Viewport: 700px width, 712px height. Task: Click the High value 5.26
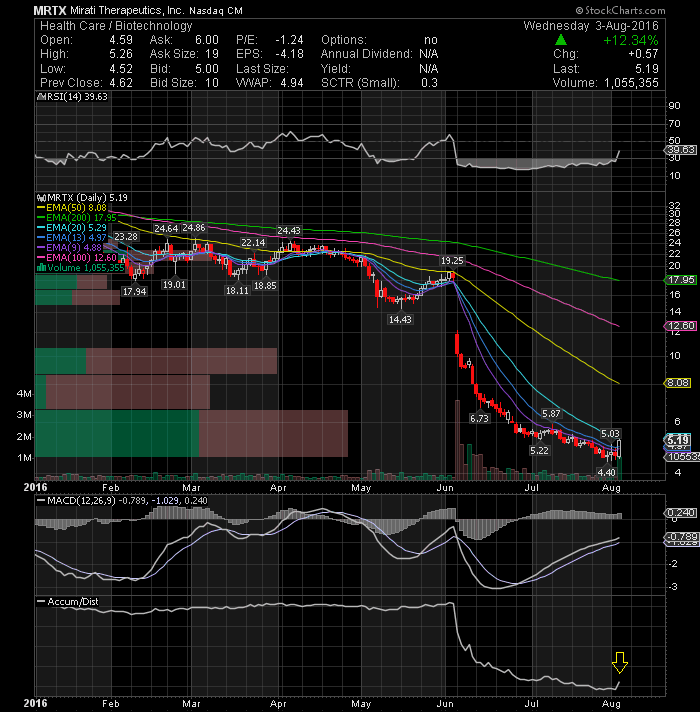tap(121, 54)
